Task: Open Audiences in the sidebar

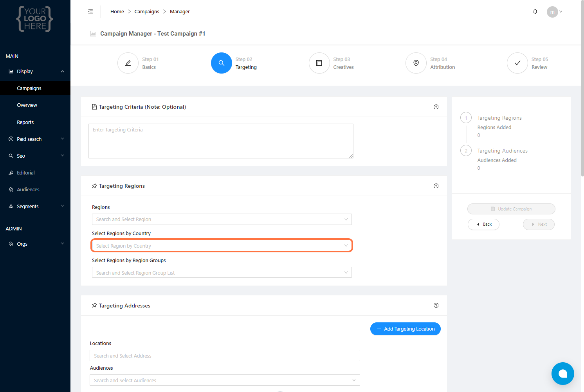Action: click(28, 190)
